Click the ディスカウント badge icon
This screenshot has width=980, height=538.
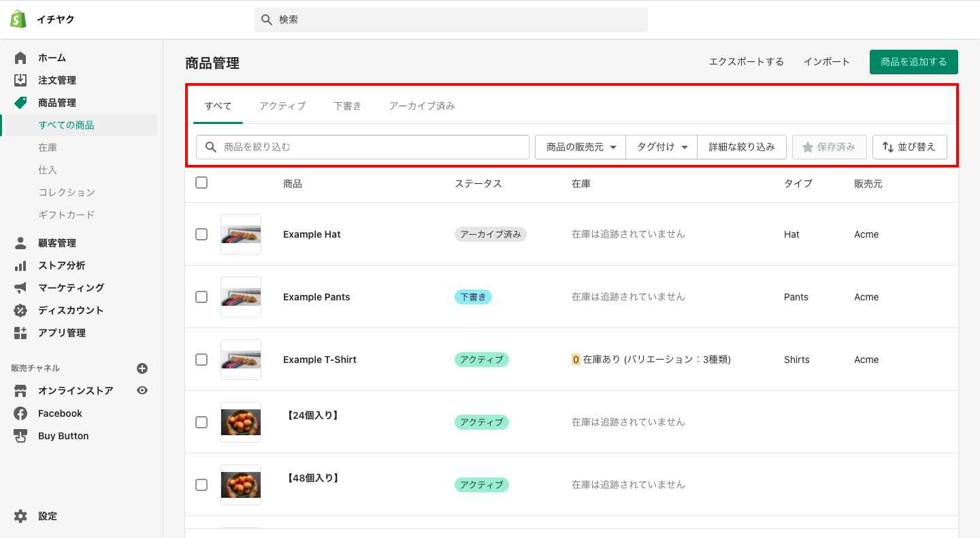pos(20,311)
